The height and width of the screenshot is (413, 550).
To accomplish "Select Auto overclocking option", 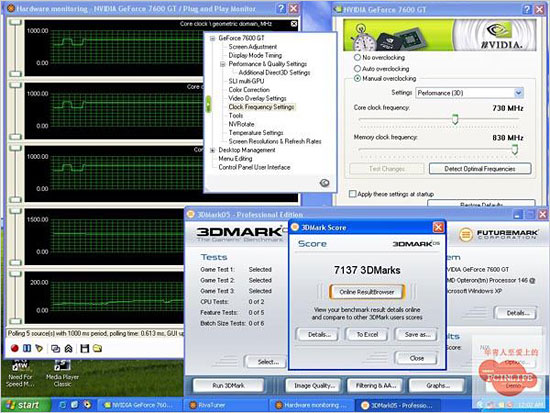I will 357,68.
